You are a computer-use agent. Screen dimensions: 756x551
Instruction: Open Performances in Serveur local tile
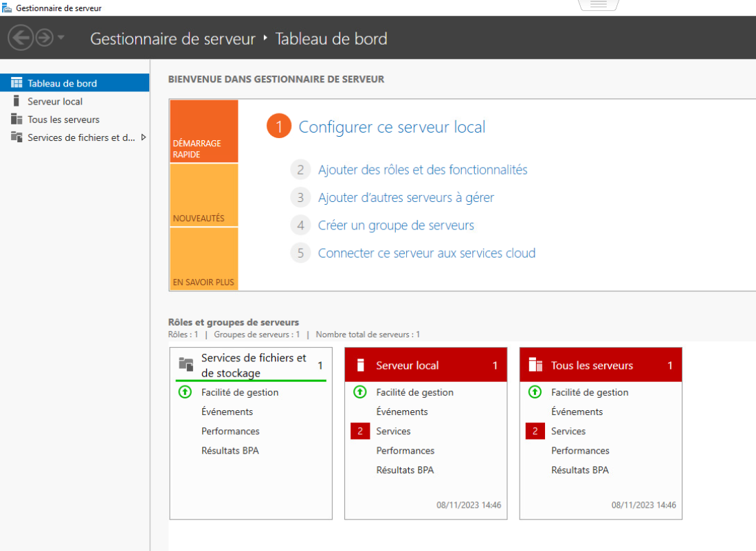pos(405,450)
